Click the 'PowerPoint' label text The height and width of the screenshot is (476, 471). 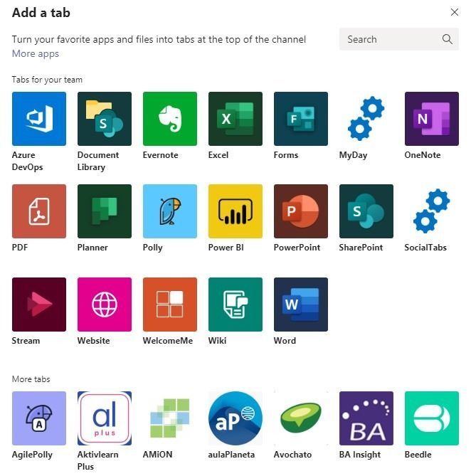(297, 248)
